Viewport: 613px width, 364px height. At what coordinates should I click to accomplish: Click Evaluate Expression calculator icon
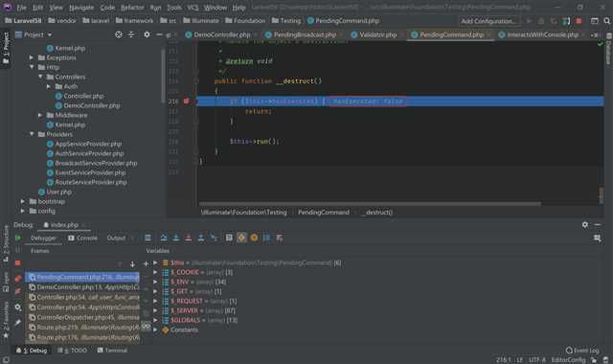229,238
